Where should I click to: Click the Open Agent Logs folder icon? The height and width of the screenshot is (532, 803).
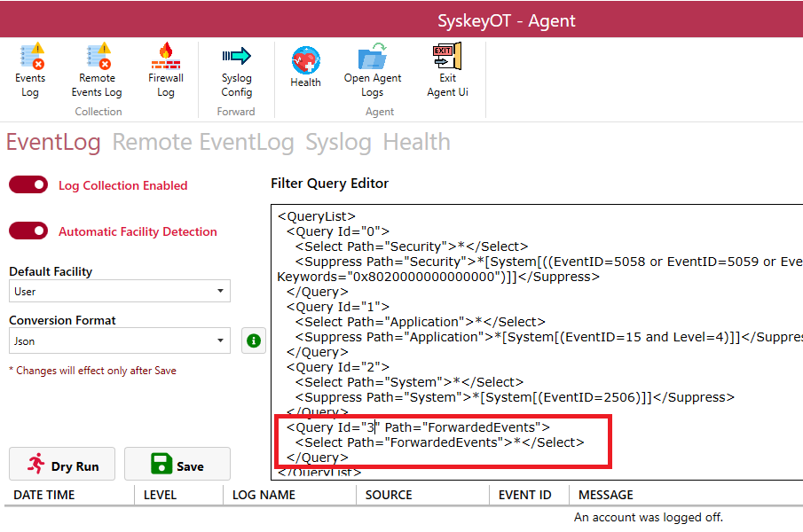372,59
